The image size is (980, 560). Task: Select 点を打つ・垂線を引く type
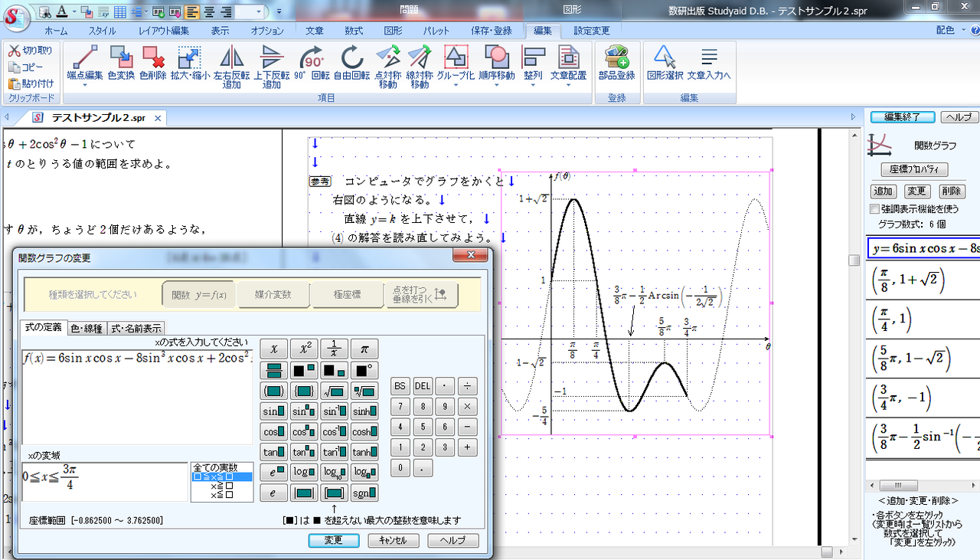click(x=420, y=294)
